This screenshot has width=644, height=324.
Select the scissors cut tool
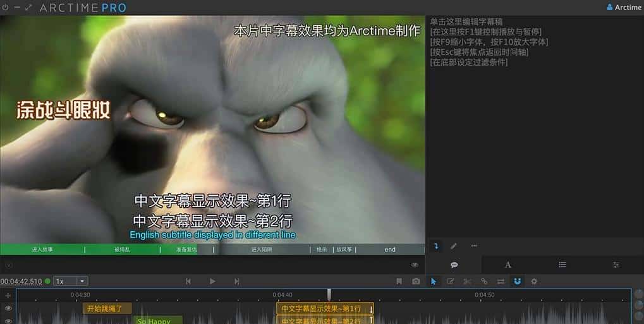point(468,281)
